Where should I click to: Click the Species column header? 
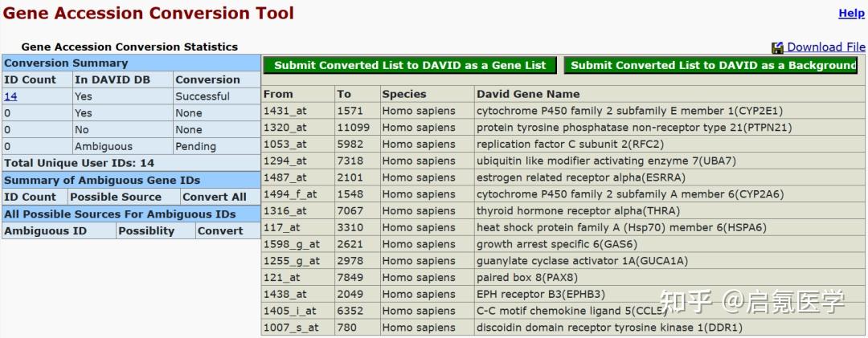click(x=403, y=94)
